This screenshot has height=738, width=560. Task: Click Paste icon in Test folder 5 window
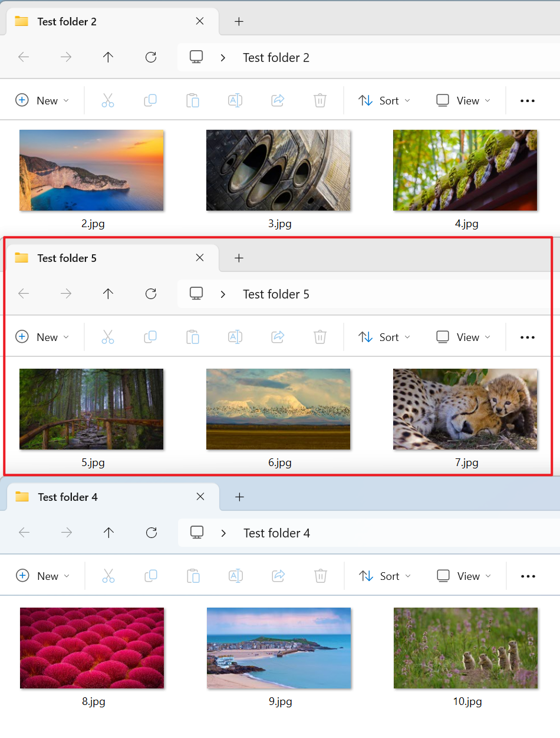[192, 337]
